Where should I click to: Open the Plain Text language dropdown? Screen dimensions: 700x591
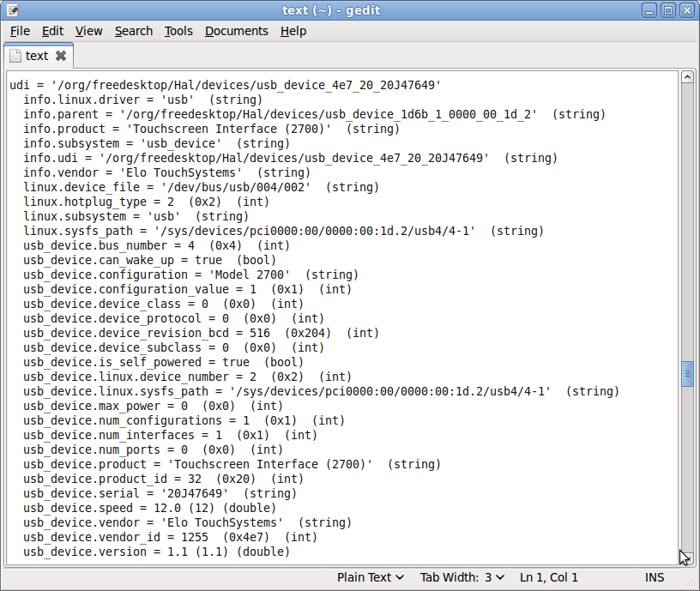pyautogui.click(x=371, y=577)
